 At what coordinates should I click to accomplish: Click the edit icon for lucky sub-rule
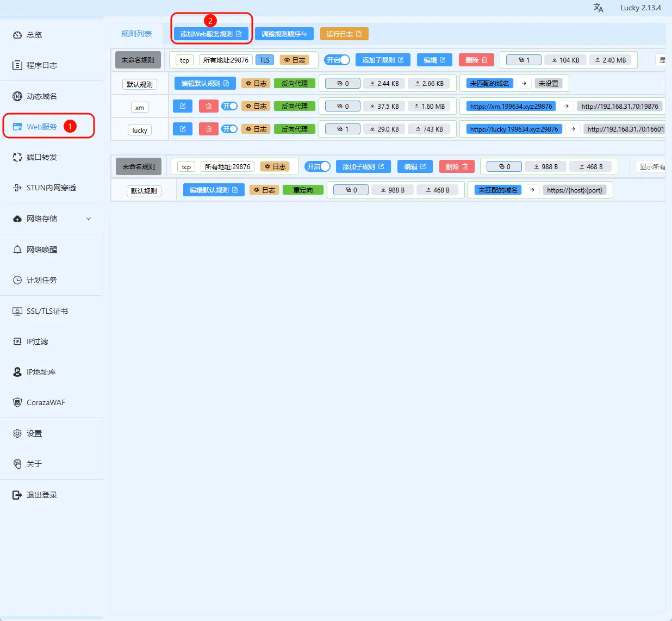(183, 129)
